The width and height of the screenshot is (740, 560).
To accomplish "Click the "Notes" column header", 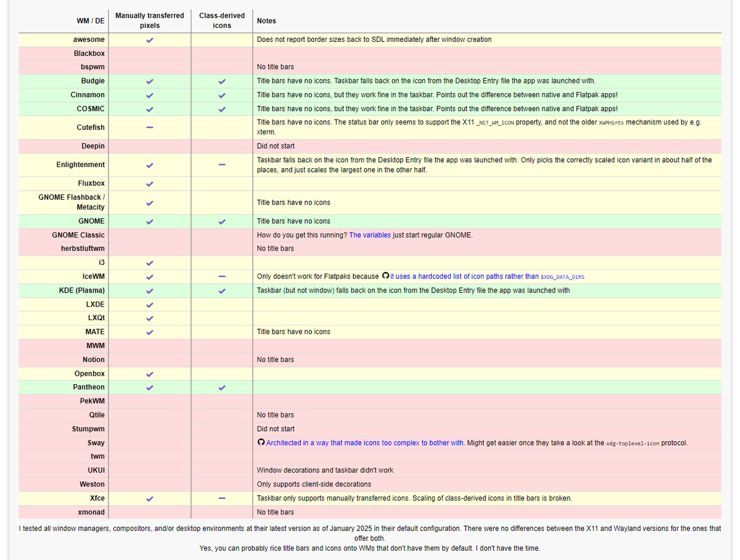I will coord(266,21).
